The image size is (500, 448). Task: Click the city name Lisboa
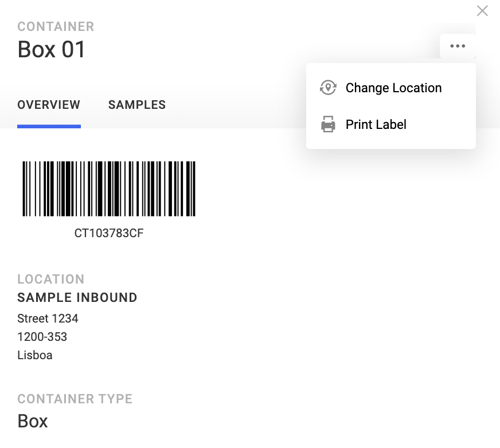click(x=35, y=355)
